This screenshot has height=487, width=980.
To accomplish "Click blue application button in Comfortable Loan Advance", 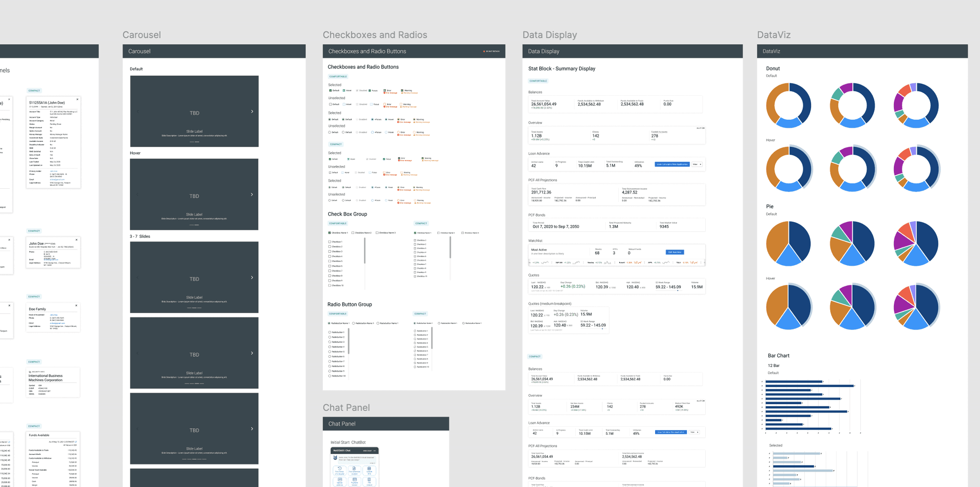I will [x=672, y=164].
